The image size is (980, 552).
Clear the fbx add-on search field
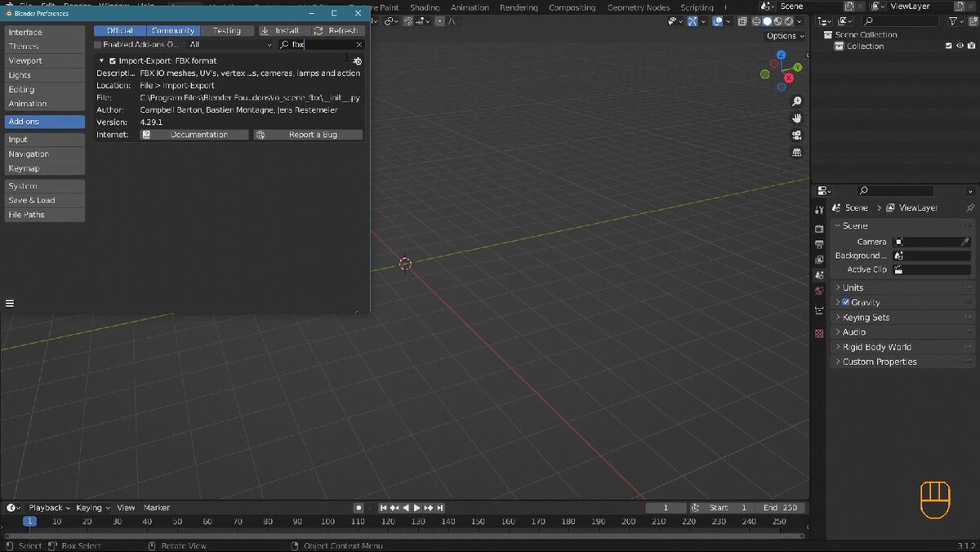point(359,45)
